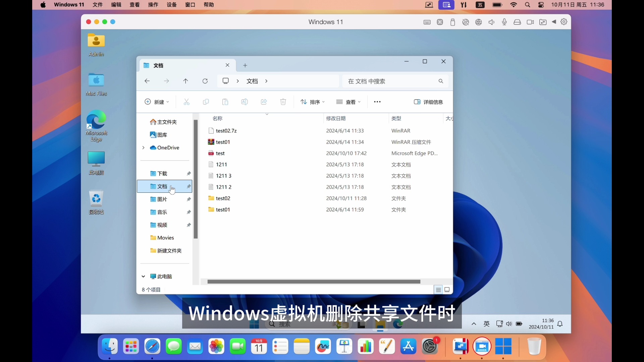Select the 下载 sidebar folder
The width and height of the screenshot is (644, 362).
165,174
